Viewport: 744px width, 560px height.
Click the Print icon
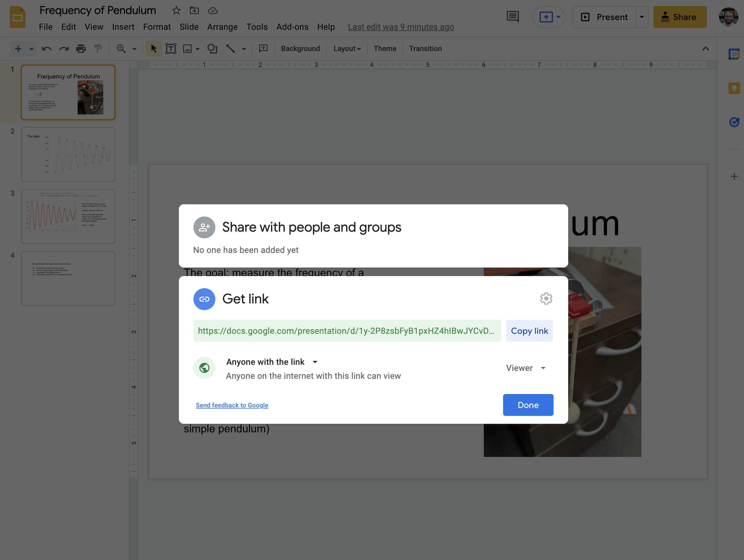(x=81, y=49)
